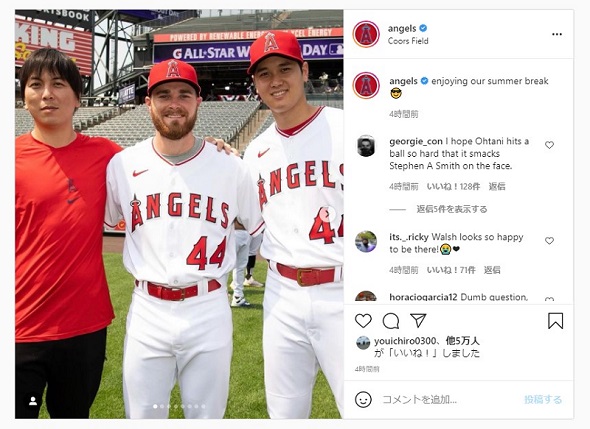Image resolution: width=590 pixels, height=429 pixels.
Task: Open the three-dot more options menu
Action: point(557,34)
